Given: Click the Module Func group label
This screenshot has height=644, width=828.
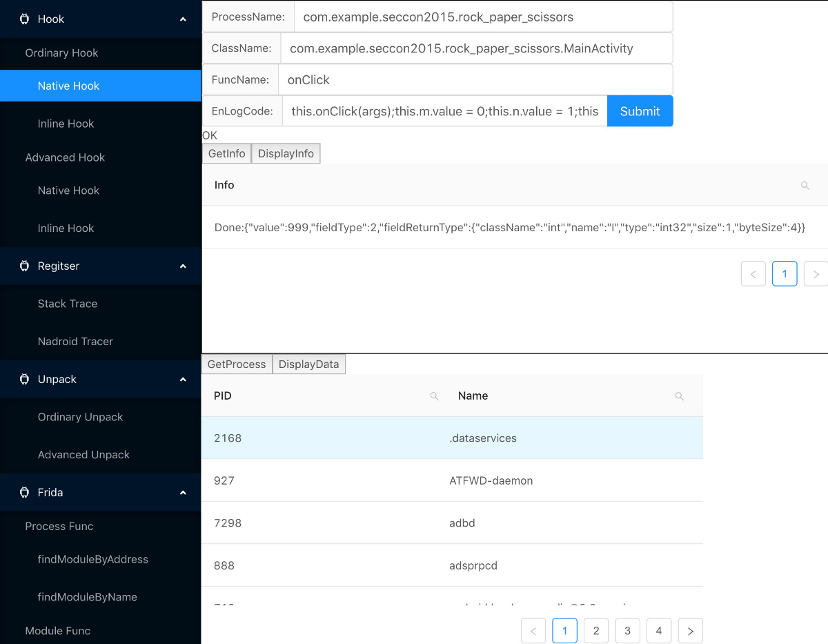Looking at the screenshot, I should 57,631.
